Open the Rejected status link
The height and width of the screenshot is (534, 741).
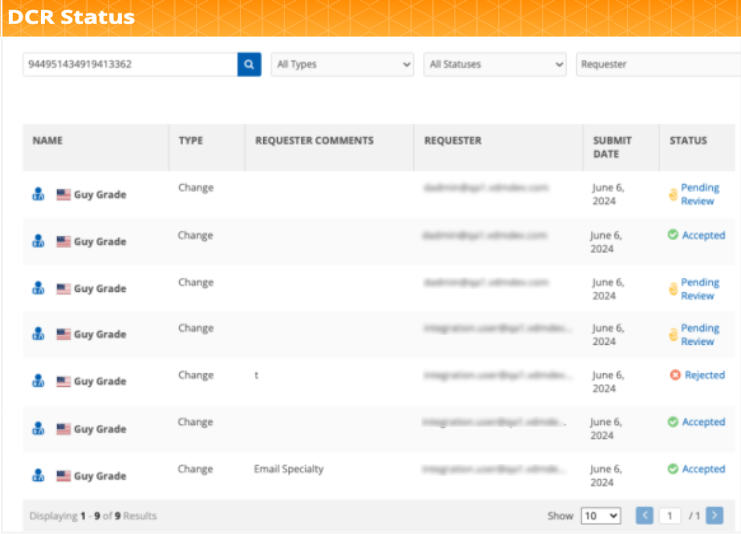pyautogui.click(x=704, y=375)
